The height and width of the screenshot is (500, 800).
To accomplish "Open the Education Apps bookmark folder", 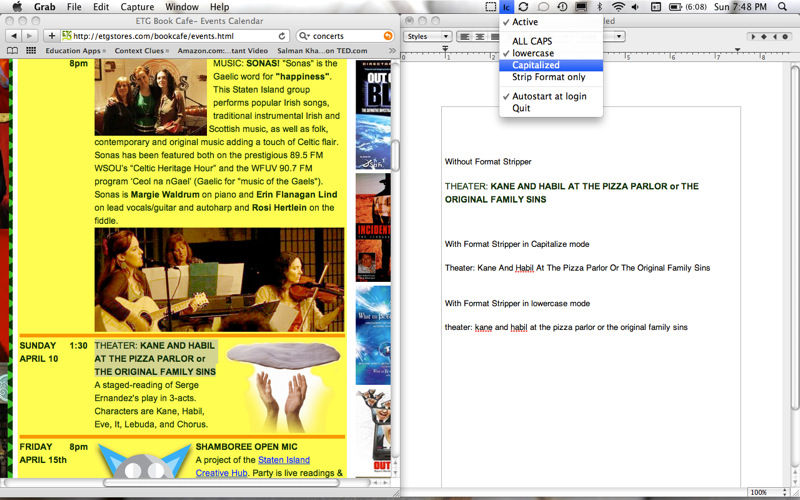I will pyautogui.click(x=76, y=51).
